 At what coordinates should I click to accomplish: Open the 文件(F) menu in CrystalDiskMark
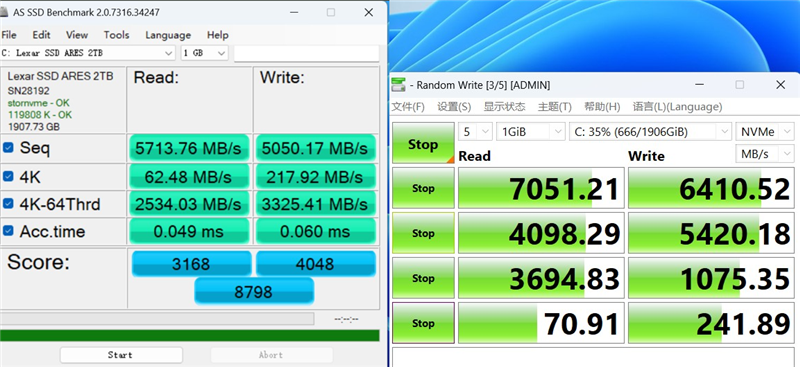point(408,107)
